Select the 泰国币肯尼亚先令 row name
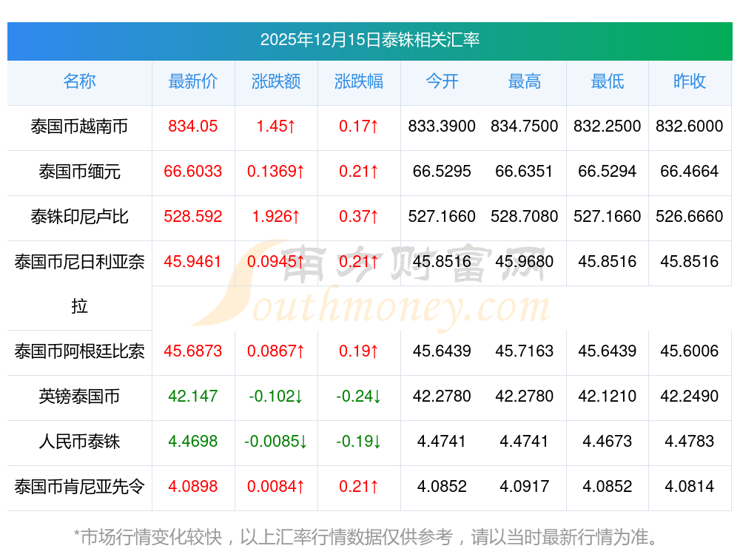 pos(79,487)
